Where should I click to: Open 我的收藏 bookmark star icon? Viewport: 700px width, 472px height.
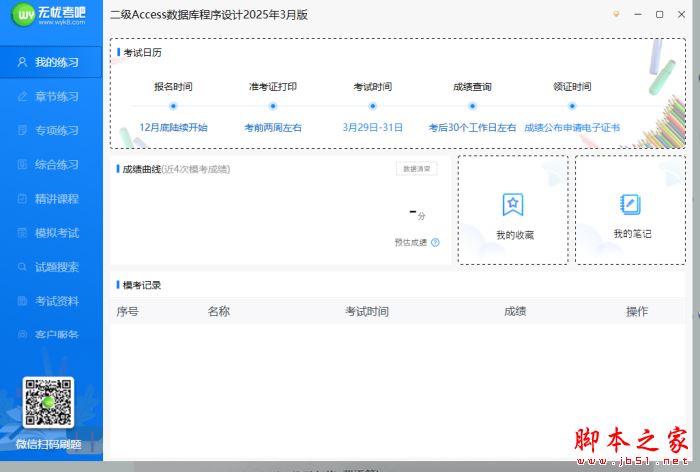pos(513,205)
